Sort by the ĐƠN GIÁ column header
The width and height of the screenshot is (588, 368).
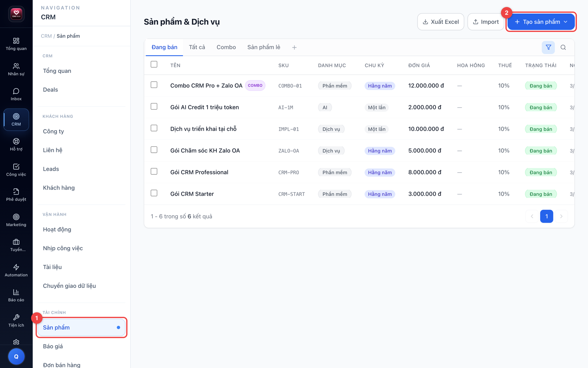pos(419,66)
